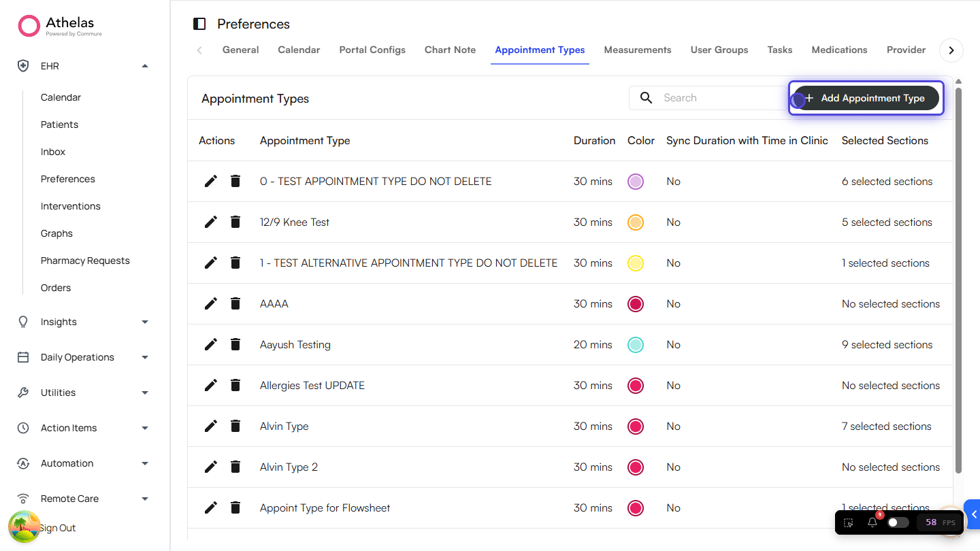The width and height of the screenshot is (980, 551).
Task: Expand the Insights menu section
Action: (144, 322)
